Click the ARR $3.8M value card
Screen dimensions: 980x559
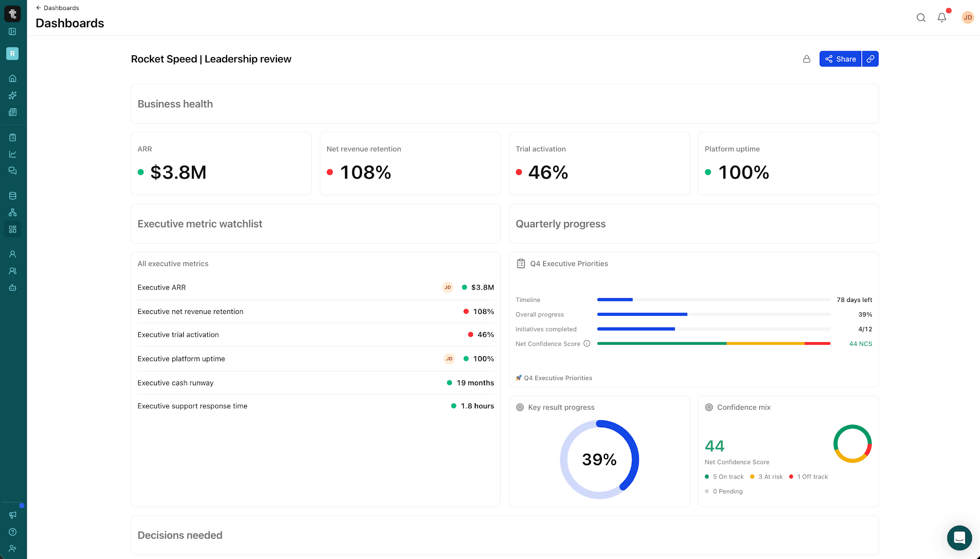[x=221, y=164]
